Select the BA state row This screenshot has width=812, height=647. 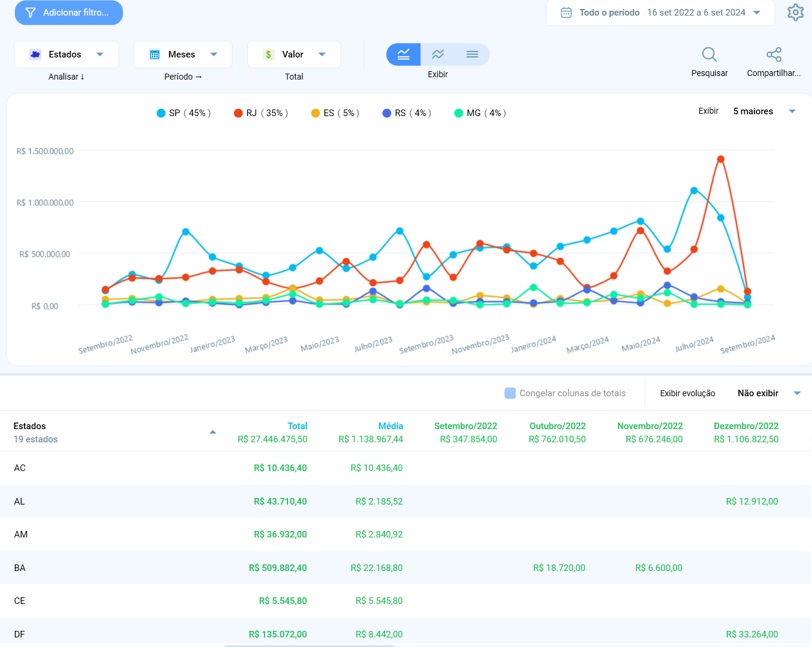tap(406, 568)
